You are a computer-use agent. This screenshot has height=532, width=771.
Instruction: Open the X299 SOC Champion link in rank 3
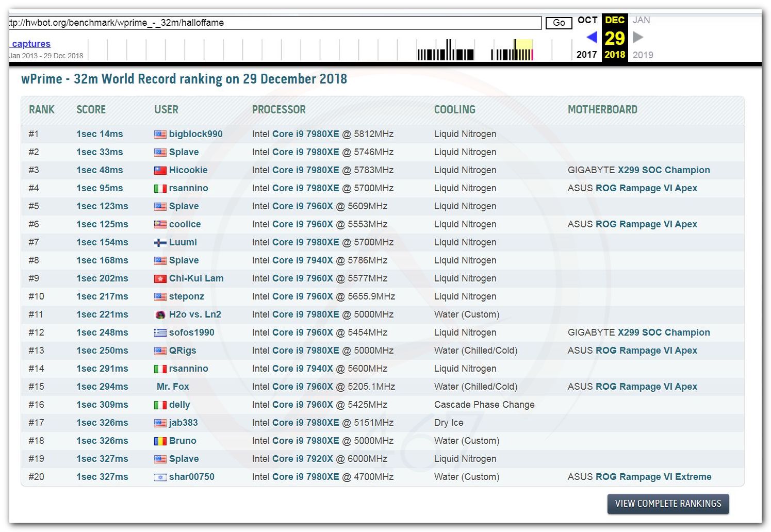click(664, 170)
